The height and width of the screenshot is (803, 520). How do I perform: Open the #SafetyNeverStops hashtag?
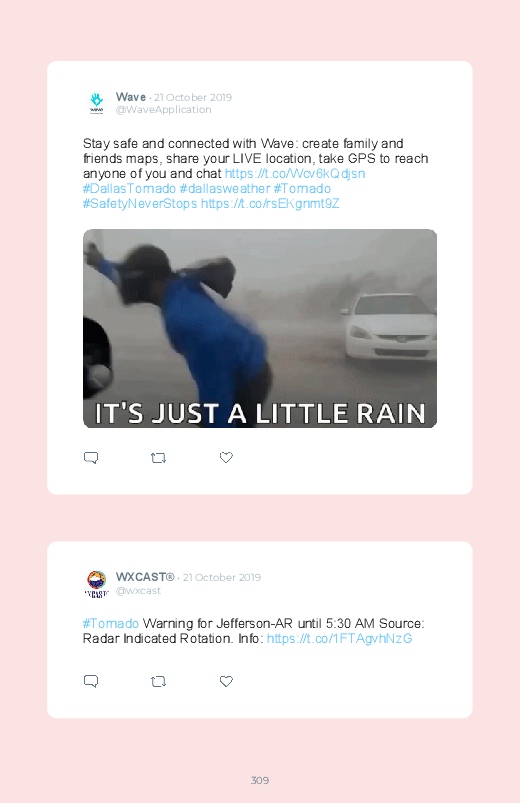(x=140, y=204)
